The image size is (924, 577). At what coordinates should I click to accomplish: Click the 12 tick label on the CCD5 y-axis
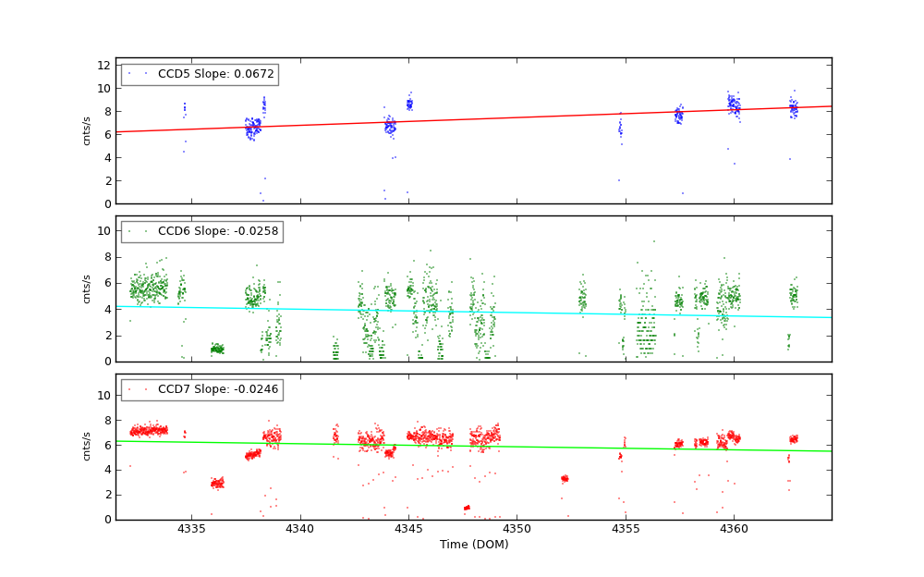(108, 66)
